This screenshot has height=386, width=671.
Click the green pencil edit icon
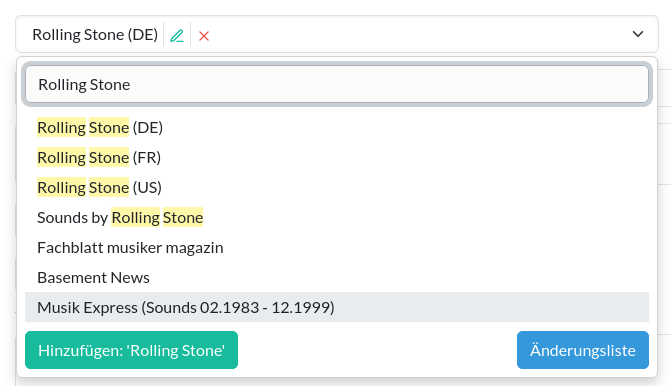(x=177, y=36)
